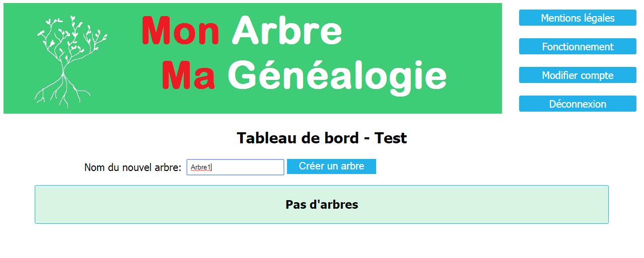Select Modifier compte to edit account

578,75
